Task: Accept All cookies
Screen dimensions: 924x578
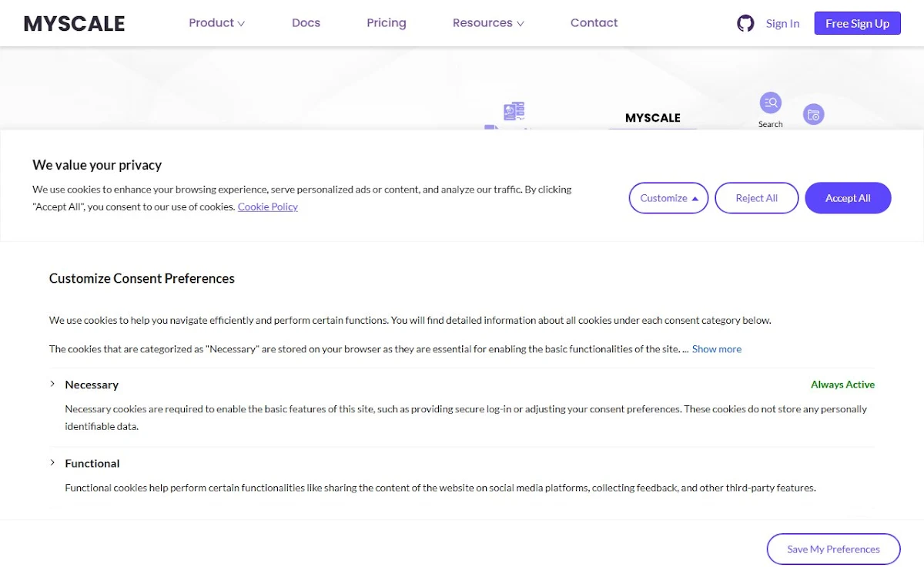Action: [x=848, y=198]
